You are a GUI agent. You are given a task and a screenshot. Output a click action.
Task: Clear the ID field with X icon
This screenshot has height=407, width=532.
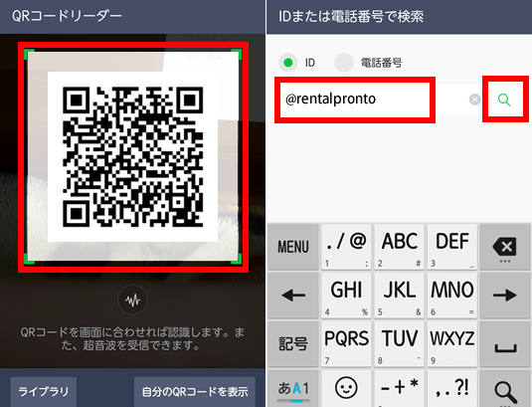pos(474,100)
